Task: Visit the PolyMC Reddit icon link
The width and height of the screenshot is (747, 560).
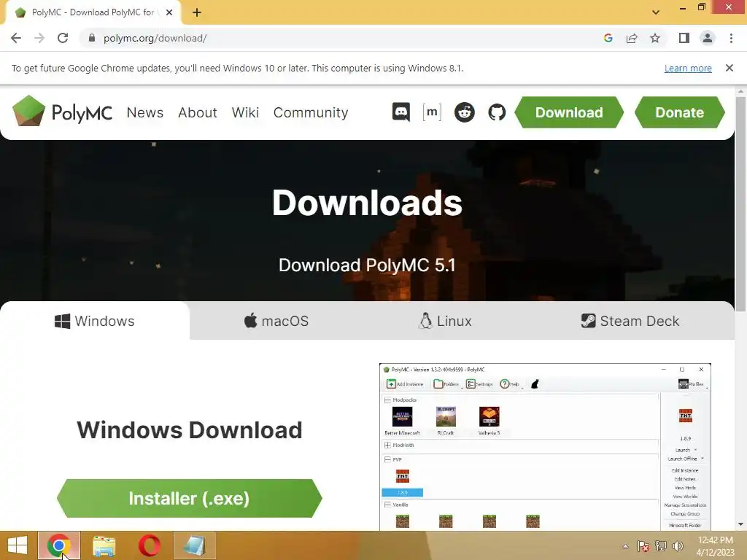Action: [x=464, y=112]
